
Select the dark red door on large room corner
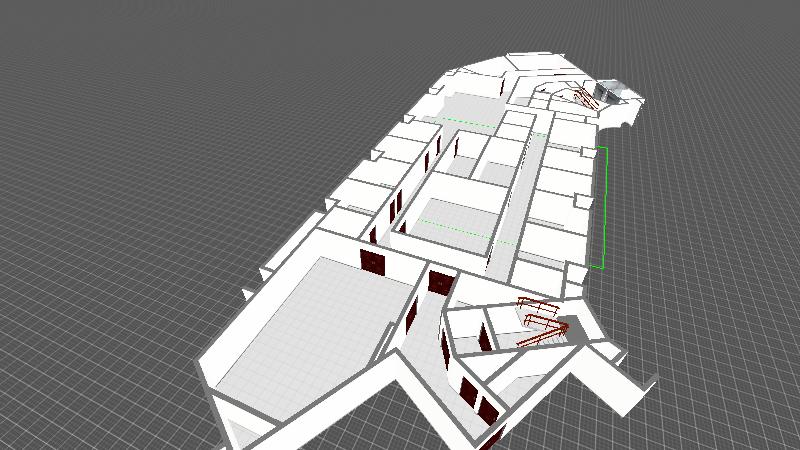coord(372,261)
